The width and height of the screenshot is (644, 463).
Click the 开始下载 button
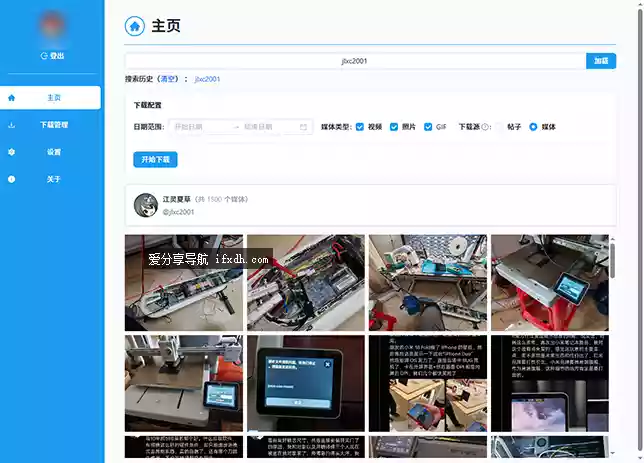(x=155, y=159)
